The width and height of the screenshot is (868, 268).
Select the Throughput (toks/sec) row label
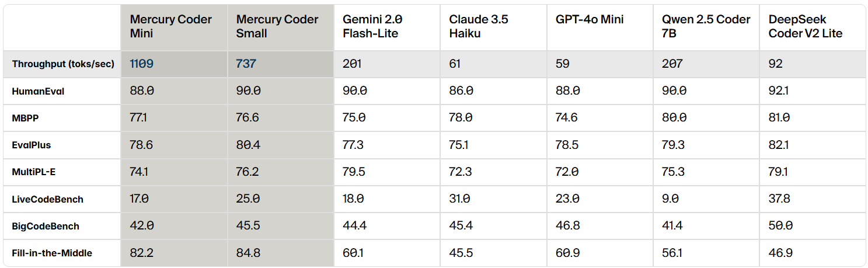click(x=63, y=64)
